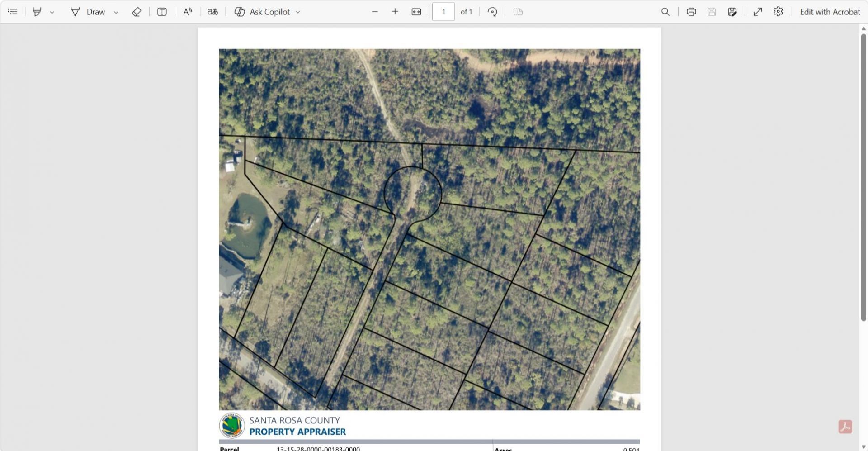Open Find search in document
The height and width of the screenshot is (451, 868).
click(x=665, y=12)
